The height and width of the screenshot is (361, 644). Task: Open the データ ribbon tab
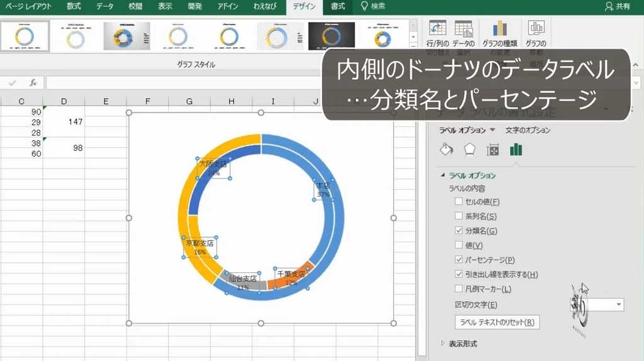104,6
